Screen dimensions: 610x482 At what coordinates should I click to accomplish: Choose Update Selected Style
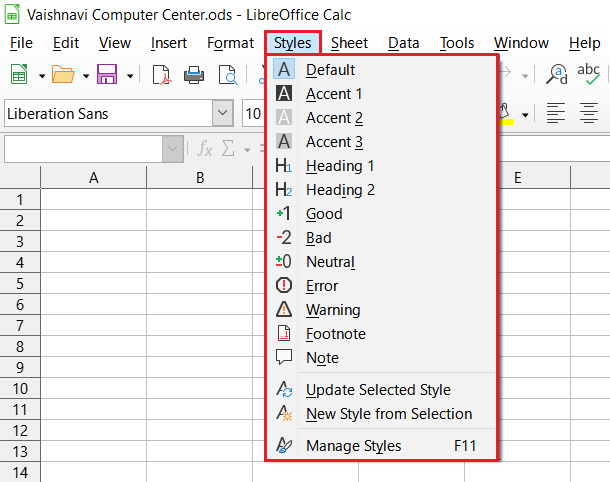(x=381, y=390)
